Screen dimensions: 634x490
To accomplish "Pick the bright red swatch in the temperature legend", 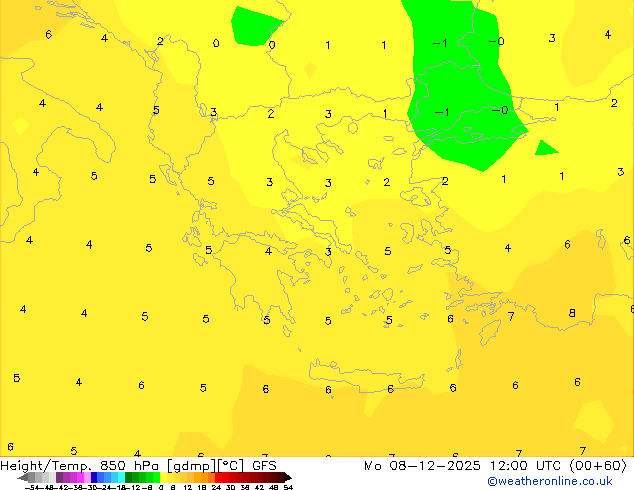I will pos(225,477).
